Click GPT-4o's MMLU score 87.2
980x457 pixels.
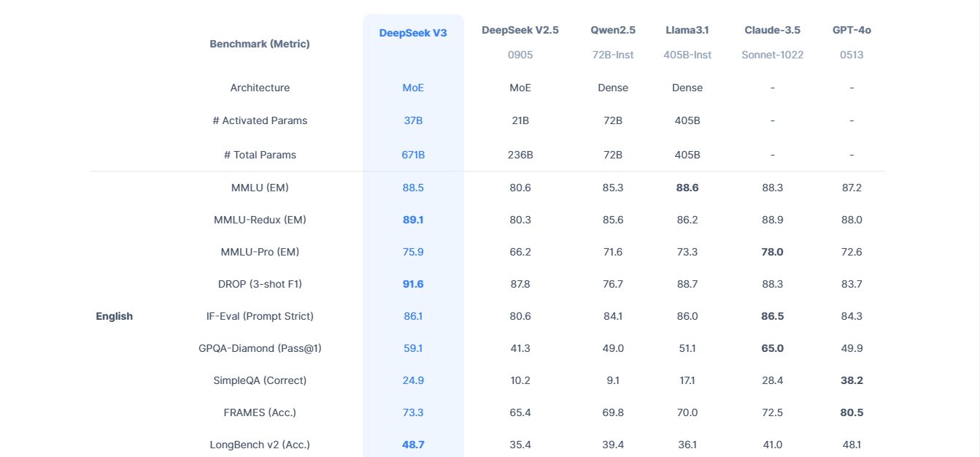click(x=852, y=188)
